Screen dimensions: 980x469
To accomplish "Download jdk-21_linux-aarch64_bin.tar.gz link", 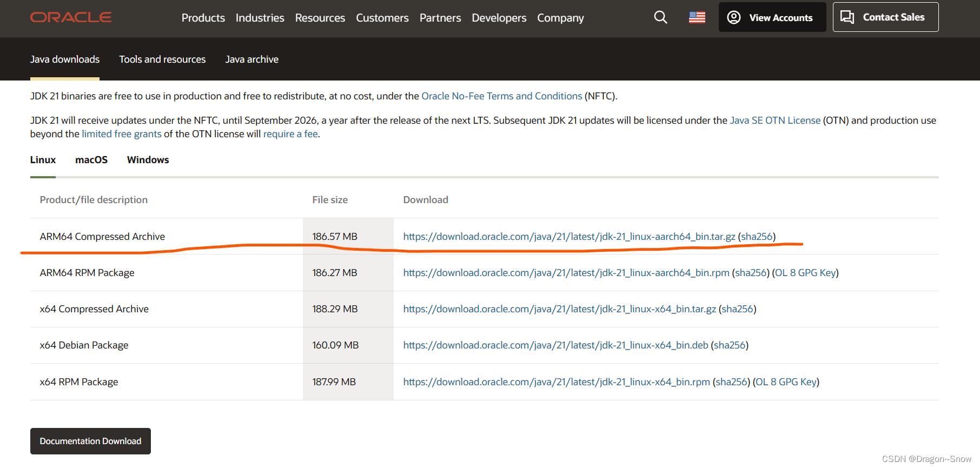I will 570,237.
